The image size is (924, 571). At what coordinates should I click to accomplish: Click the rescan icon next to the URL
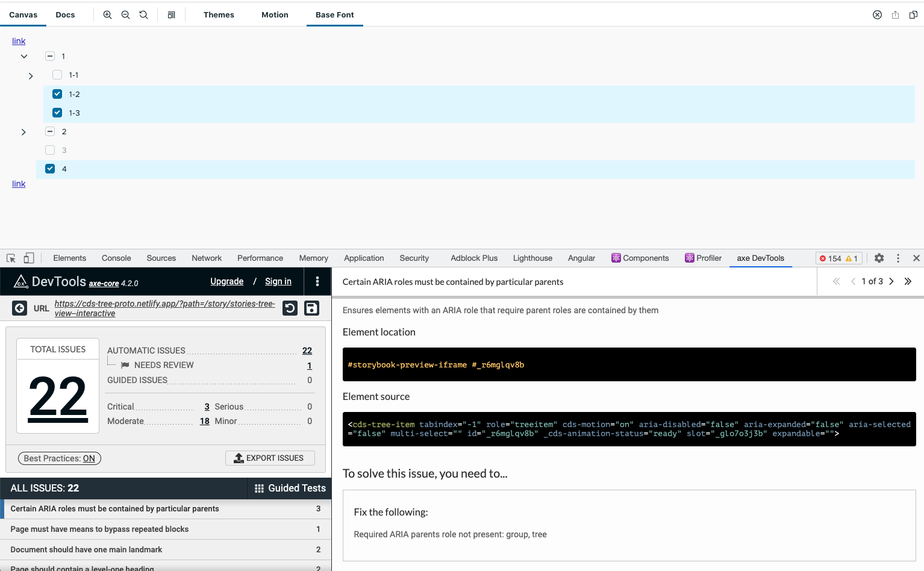pyautogui.click(x=290, y=308)
